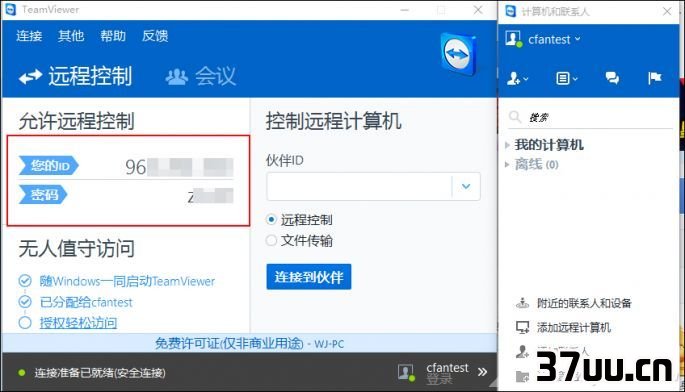Expand the 离线 (0) group
Image resolution: width=685 pixels, height=392 pixels.
pyautogui.click(x=507, y=164)
